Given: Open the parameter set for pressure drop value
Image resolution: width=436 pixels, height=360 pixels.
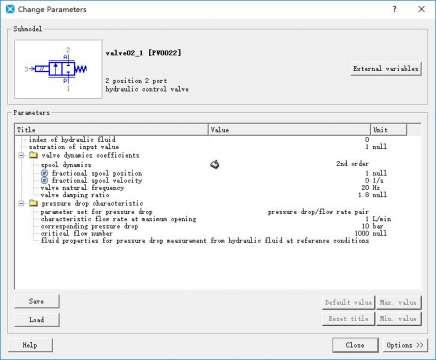Looking at the screenshot, I should tap(318, 212).
